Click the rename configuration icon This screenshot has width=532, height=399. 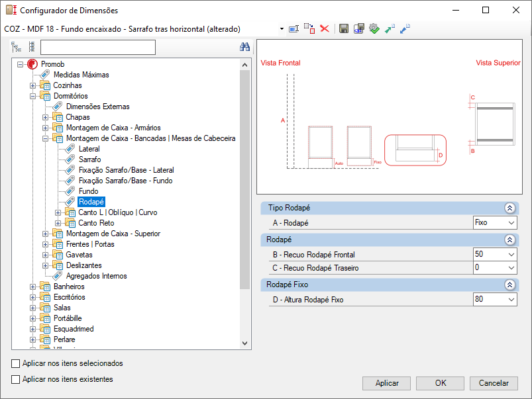tap(293, 29)
